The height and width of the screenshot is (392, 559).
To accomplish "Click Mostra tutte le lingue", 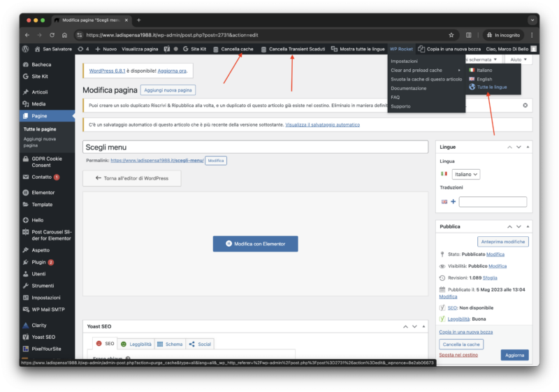I will tap(358, 49).
